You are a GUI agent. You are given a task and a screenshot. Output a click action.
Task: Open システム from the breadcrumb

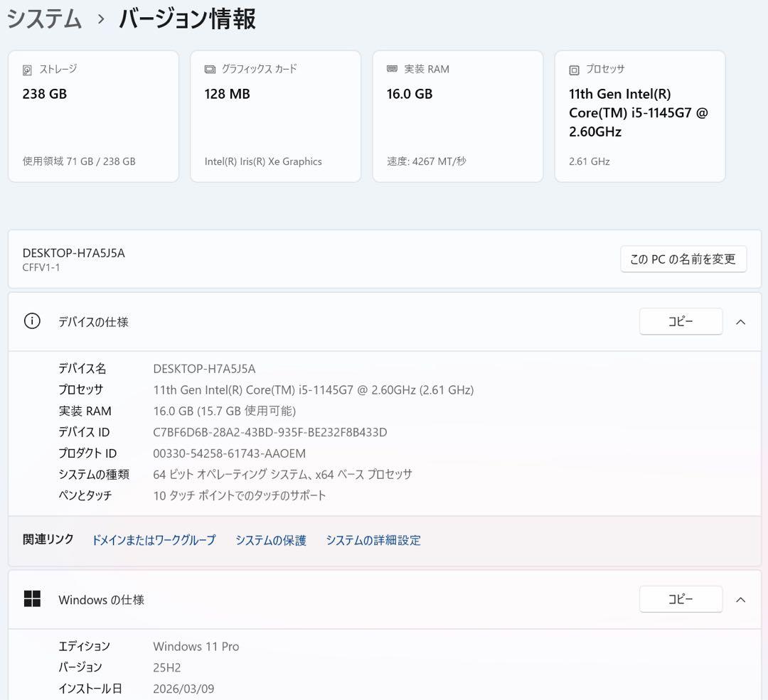[x=44, y=20]
